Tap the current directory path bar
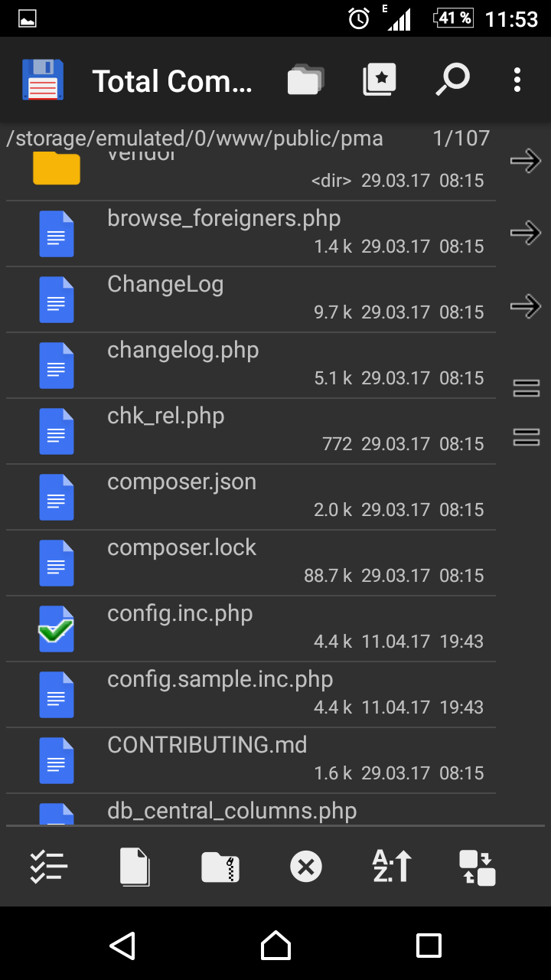Screen dimensions: 551x980 click(194, 139)
